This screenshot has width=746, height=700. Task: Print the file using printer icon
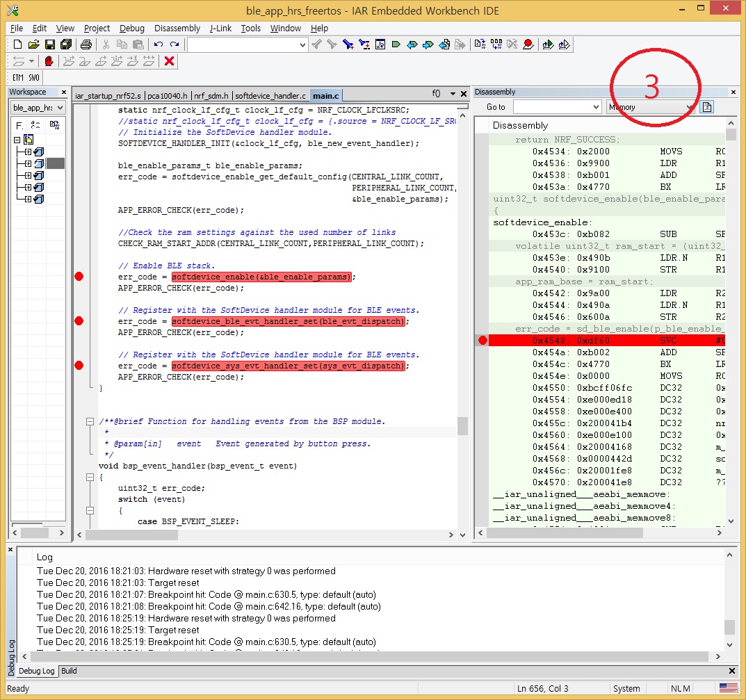[x=86, y=44]
